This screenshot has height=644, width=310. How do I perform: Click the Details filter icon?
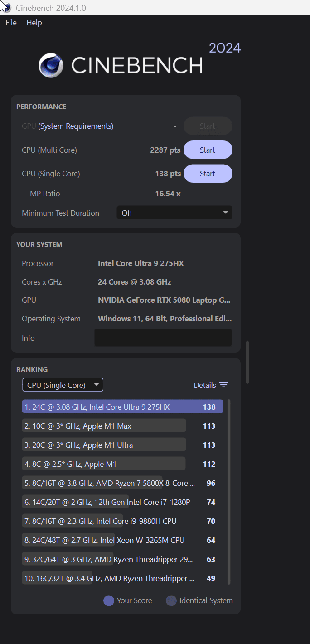pyautogui.click(x=224, y=385)
